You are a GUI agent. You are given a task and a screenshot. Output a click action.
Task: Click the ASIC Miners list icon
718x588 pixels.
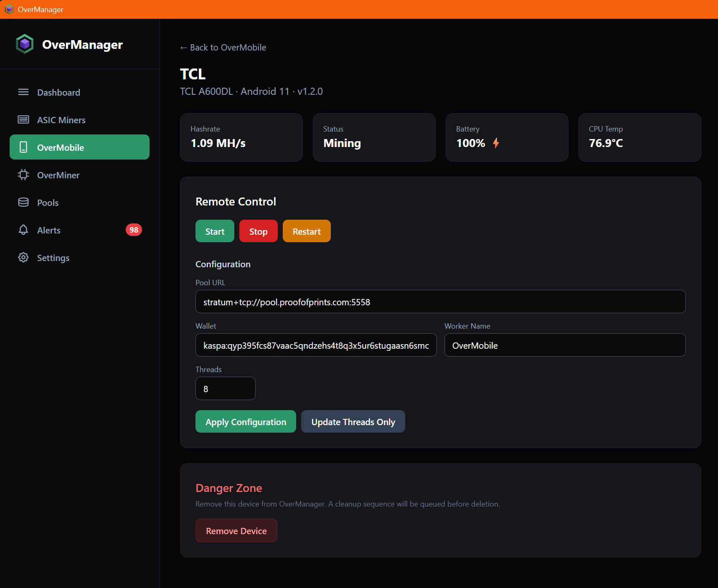pyautogui.click(x=23, y=119)
